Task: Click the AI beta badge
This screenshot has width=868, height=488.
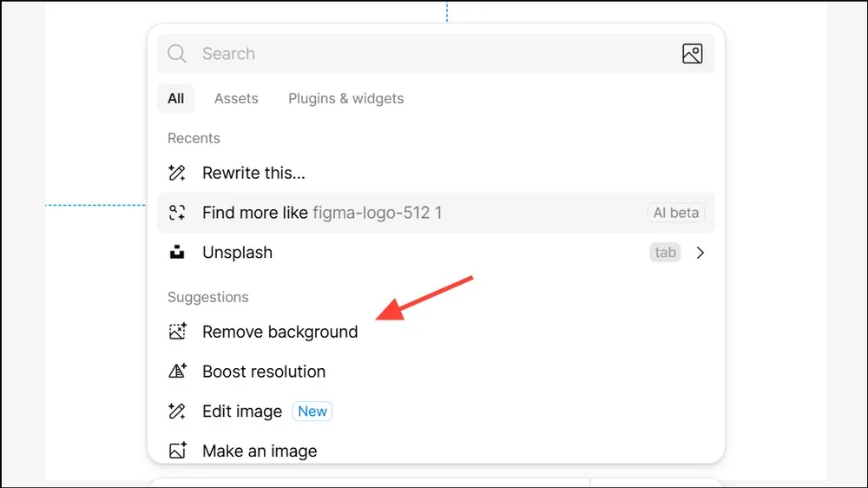Action: (676, 213)
